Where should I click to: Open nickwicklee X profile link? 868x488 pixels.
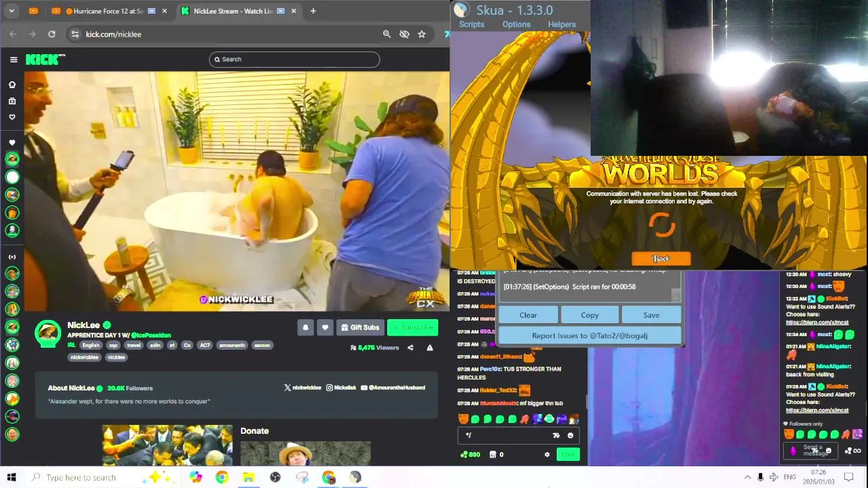coord(302,388)
